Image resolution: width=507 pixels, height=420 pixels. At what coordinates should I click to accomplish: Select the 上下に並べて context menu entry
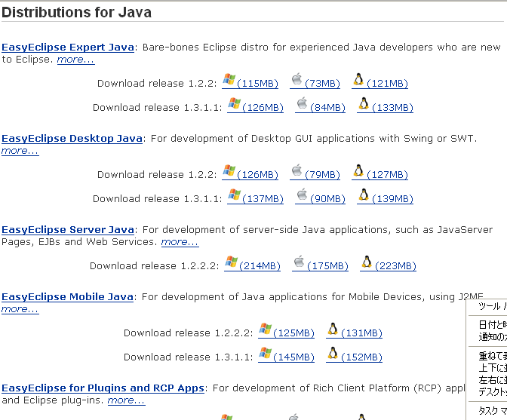pos(493,368)
